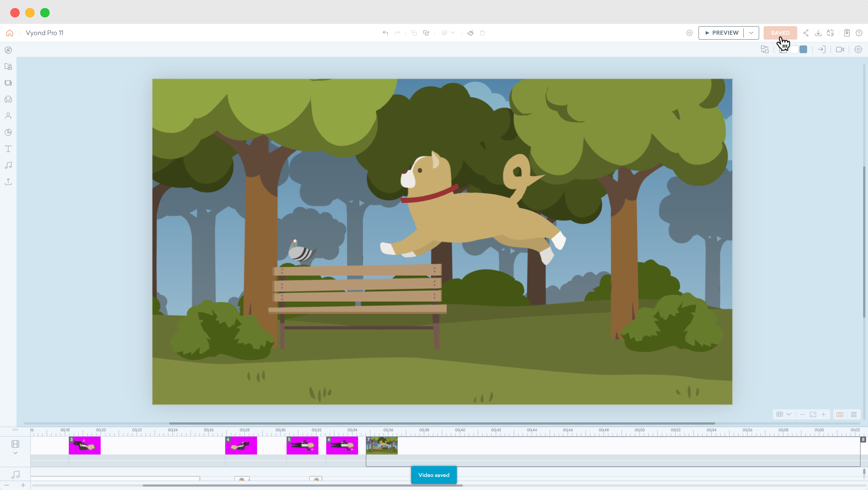Click the Download video icon
This screenshot has width=868, height=490.
click(818, 33)
